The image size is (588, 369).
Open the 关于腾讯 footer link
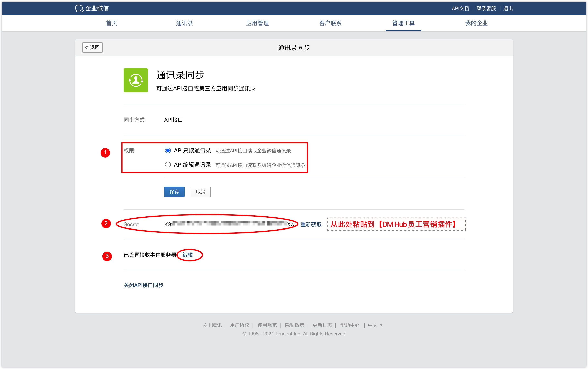coord(212,325)
